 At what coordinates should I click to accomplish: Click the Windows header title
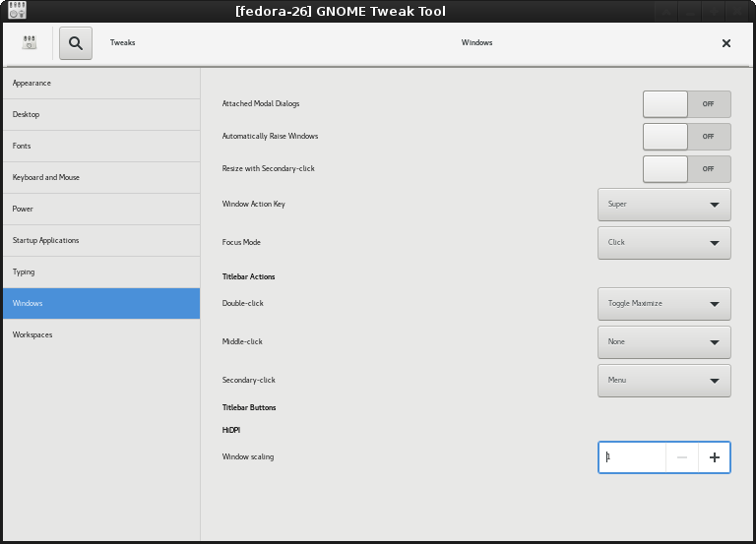(476, 43)
